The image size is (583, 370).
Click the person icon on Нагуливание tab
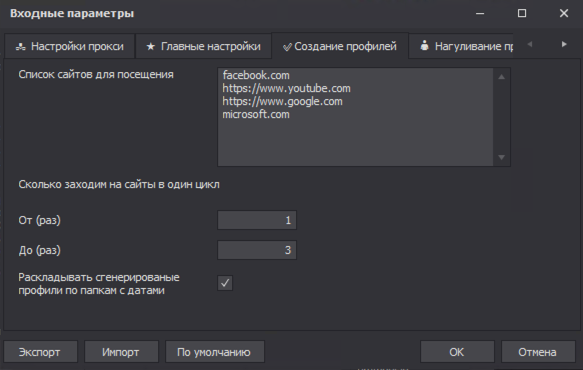424,46
